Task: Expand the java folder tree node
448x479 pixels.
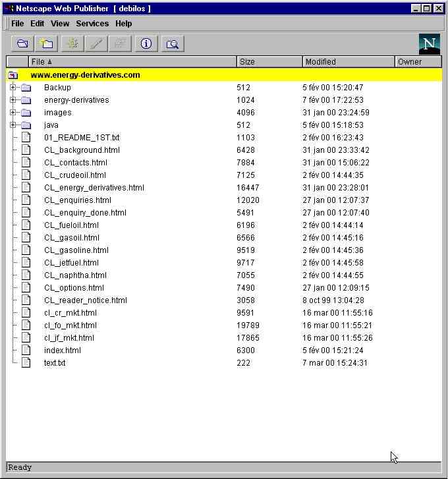Action: (x=13, y=125)
